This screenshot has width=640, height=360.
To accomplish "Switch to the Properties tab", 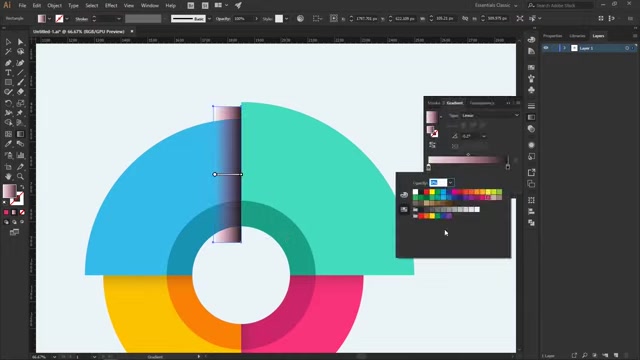I will coord(552,36).
